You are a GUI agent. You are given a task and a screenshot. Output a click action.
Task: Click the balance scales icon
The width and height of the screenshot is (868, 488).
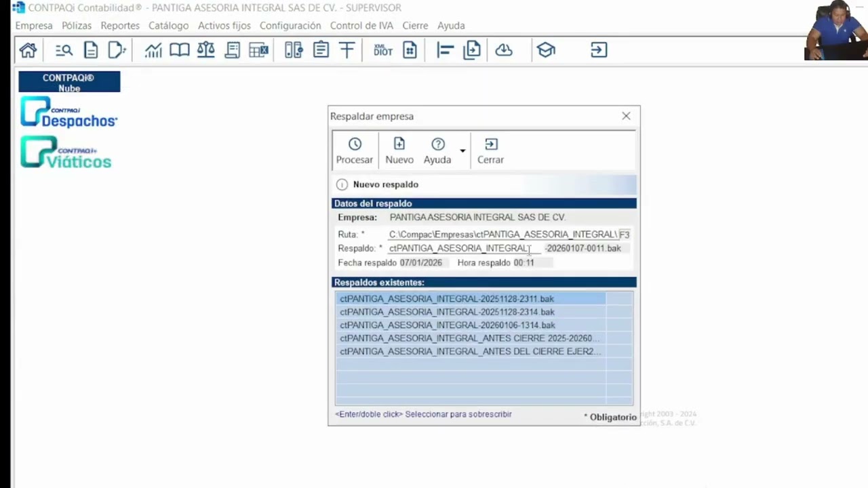tap(205, 50)
